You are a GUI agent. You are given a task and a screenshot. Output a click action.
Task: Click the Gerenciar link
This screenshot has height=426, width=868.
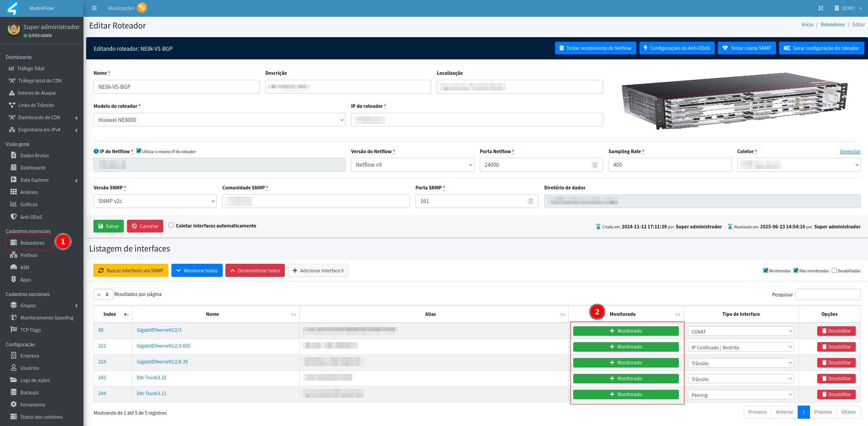tap(850, 151)
